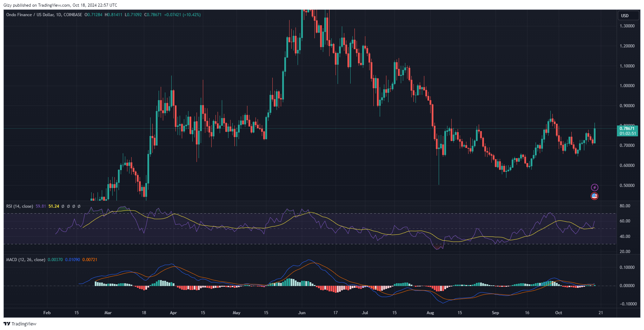Click the 1.20000 price axis label
Image resolution: width=644 pixels, height=330 pixels.
[627, 46]
